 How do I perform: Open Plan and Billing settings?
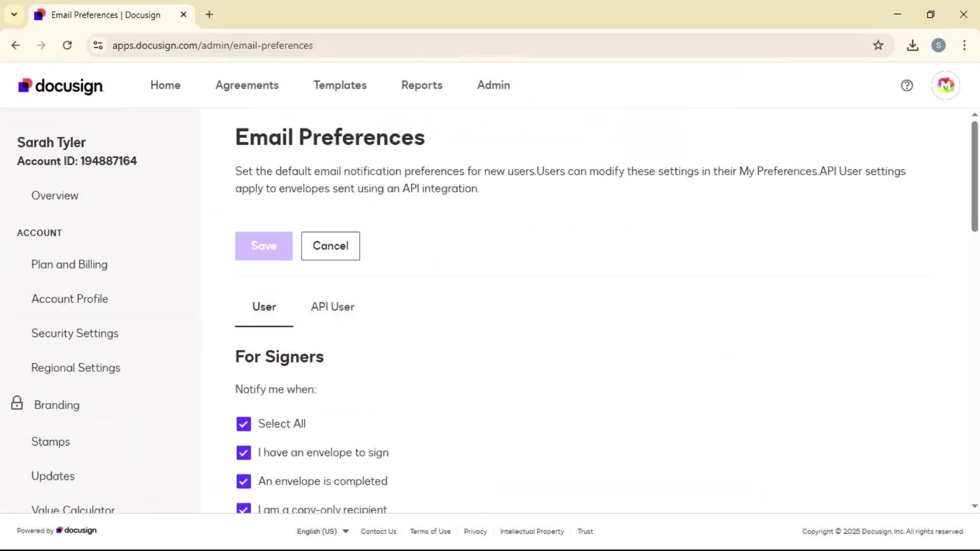[69, 264]
